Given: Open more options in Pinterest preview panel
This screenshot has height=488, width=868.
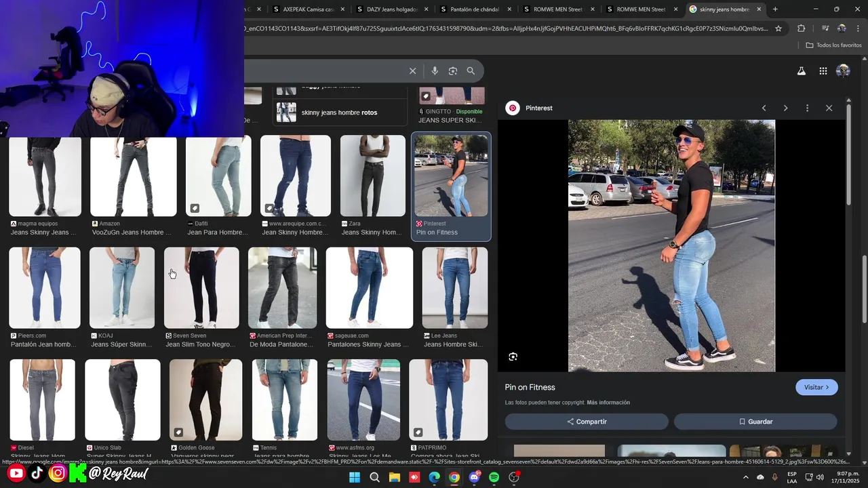Looking at the screenshot, I should point(807,108).
